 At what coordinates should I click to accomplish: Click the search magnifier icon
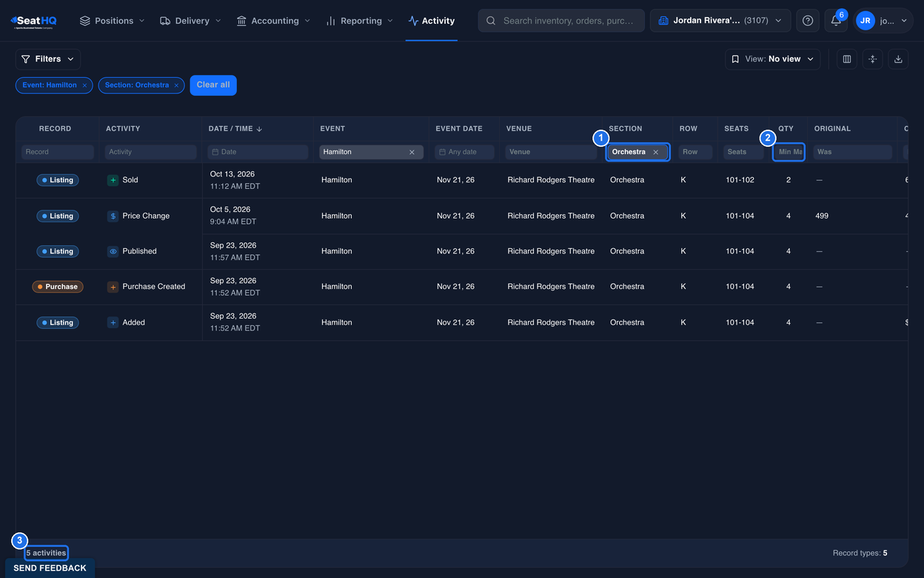[491, 21]
